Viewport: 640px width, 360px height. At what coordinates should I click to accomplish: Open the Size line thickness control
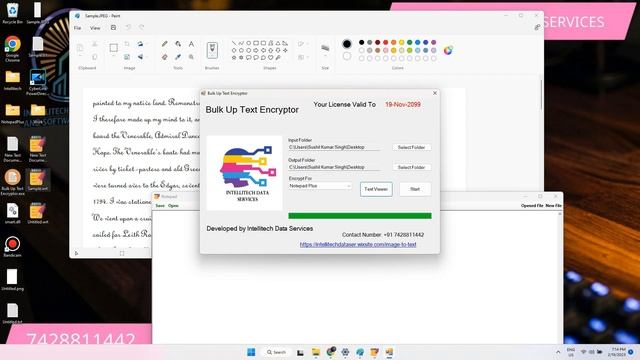tap(325, 49)
